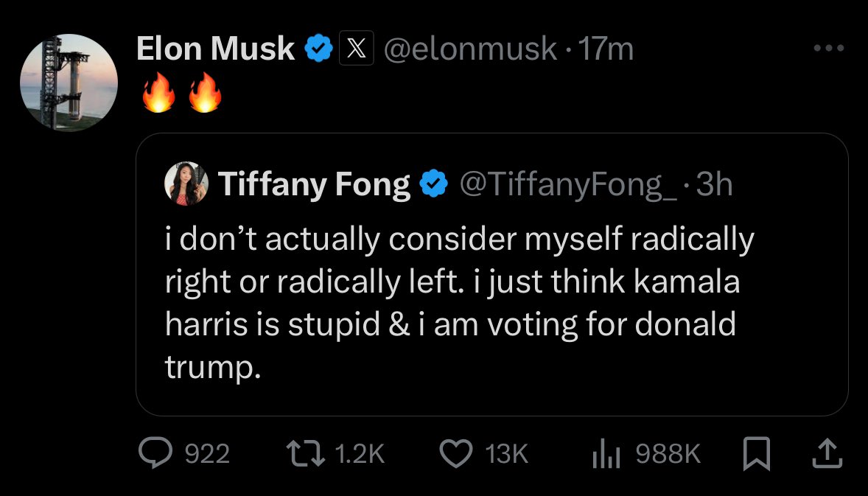Click the X affiliation badge beside Elon Musk

click(x=357, y=48)
